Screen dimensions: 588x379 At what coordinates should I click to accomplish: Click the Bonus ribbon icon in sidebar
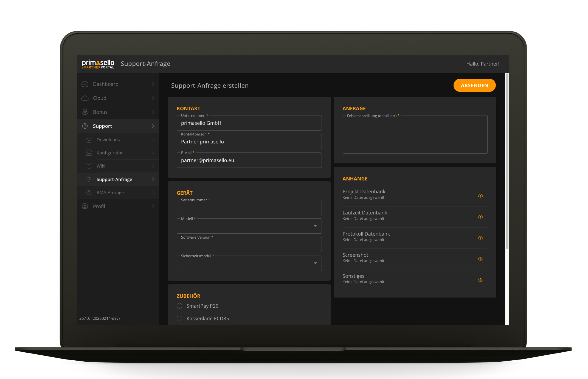(85, 112)
